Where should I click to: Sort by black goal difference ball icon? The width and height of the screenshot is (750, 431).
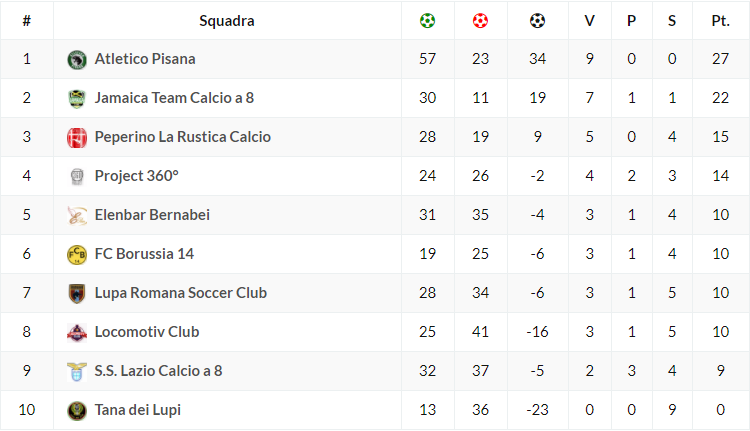[538, 20]
